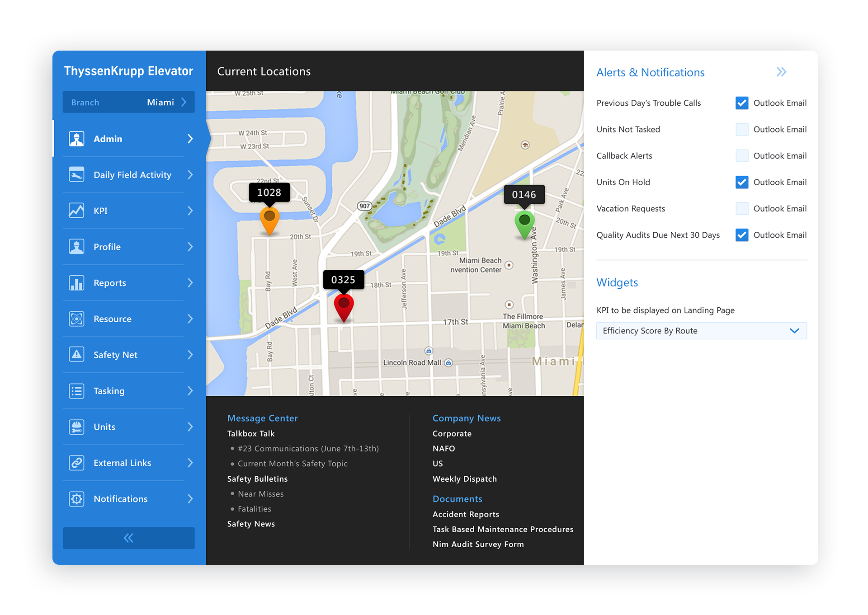Viewport: 868px width, 615px height.
Task: Open Task Based Maintenance Procedures document
Action: coord(503,529)
